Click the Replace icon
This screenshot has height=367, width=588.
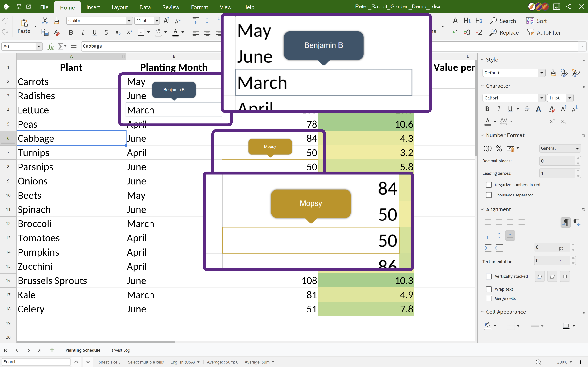[x=493, y=32]
